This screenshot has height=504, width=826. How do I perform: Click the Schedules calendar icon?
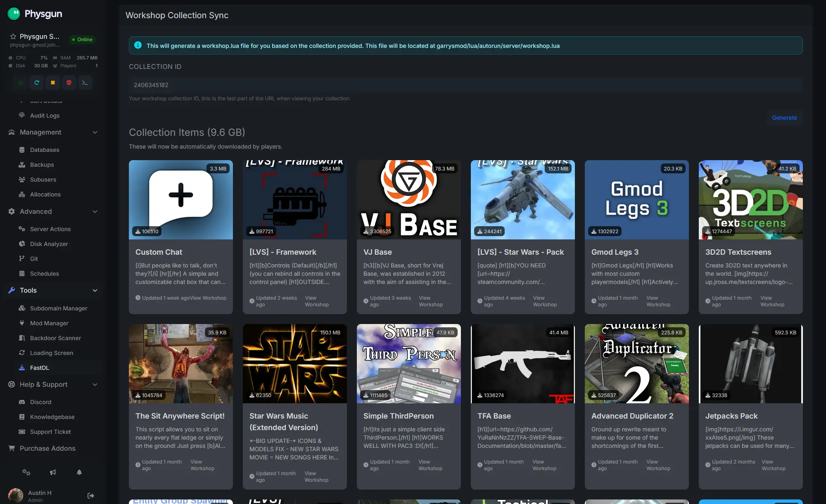coord(22,273)
